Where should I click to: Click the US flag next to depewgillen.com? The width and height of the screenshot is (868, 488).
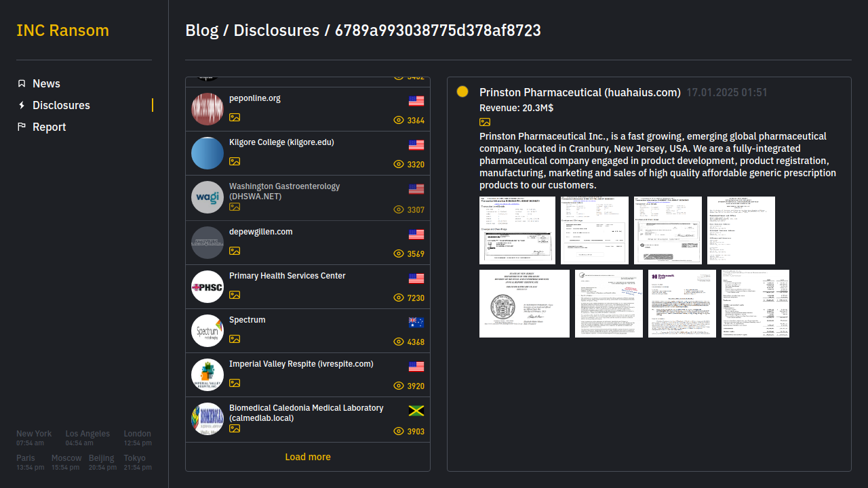pos(416,235)
